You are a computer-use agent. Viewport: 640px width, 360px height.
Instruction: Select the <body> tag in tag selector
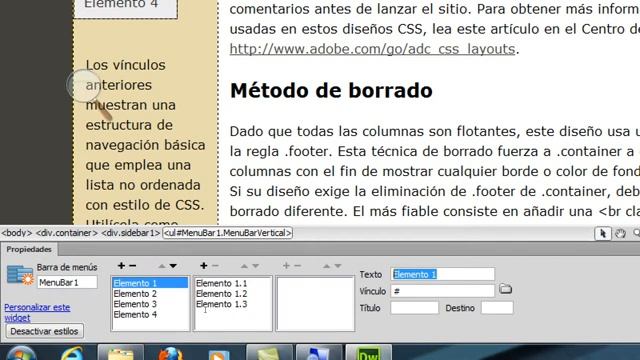tap(17, 233)
